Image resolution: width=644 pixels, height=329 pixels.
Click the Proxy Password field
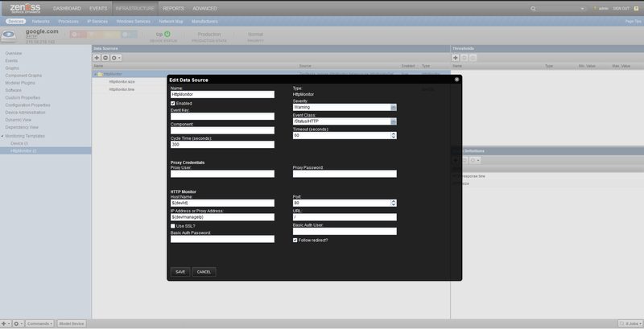pyautogui.click(x=345, y=174)
